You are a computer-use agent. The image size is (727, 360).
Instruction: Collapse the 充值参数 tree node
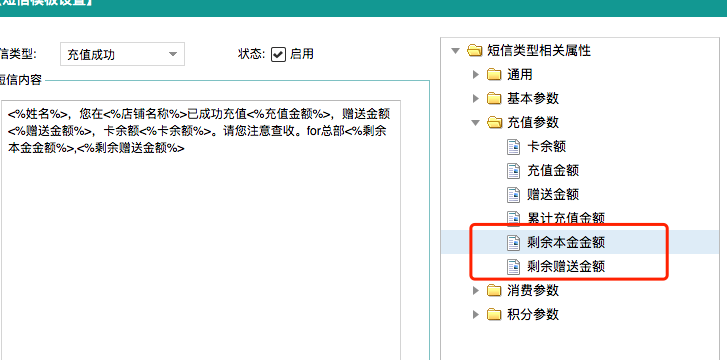point(476,122)
